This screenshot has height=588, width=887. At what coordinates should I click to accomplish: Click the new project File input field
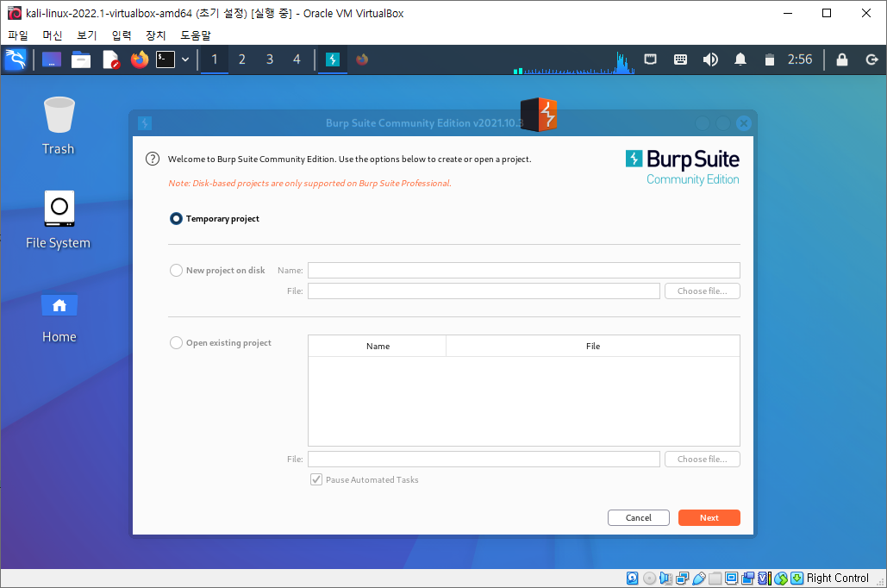[484, 291]
